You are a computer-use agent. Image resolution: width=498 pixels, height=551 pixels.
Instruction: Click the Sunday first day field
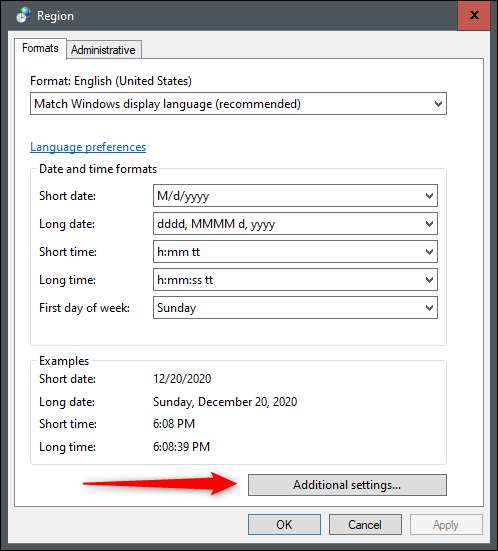[x=295, y=308]
